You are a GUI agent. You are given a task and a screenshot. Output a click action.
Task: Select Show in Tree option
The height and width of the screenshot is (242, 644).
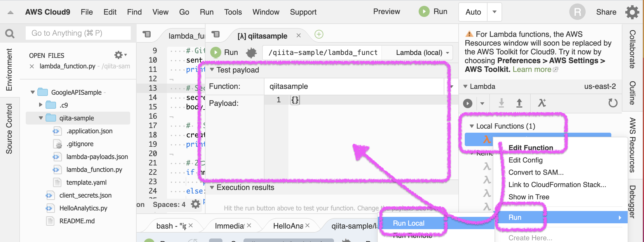pos(529,197)
